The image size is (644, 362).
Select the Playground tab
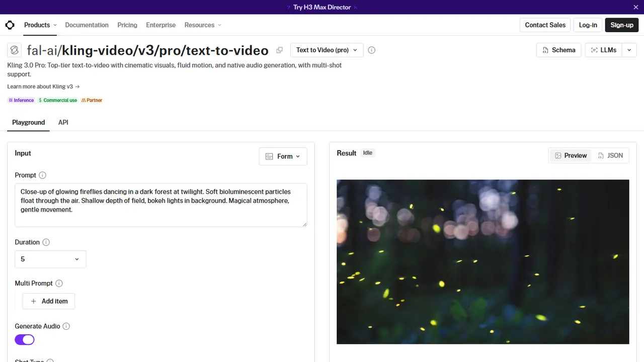tap(29, 122)
